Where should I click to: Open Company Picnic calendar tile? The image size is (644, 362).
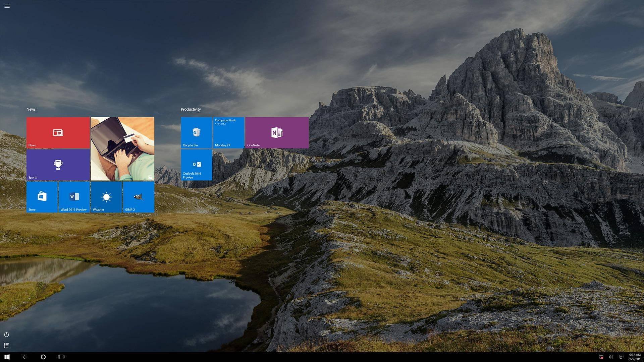[x=228, y=132]
